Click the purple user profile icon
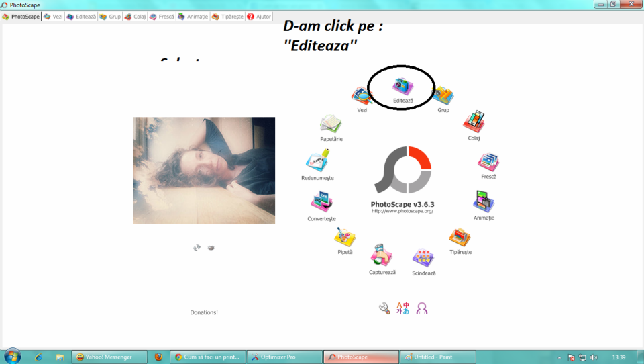Image resolution: width=644 pixels, height=364 pixels. tap(422, 308)
